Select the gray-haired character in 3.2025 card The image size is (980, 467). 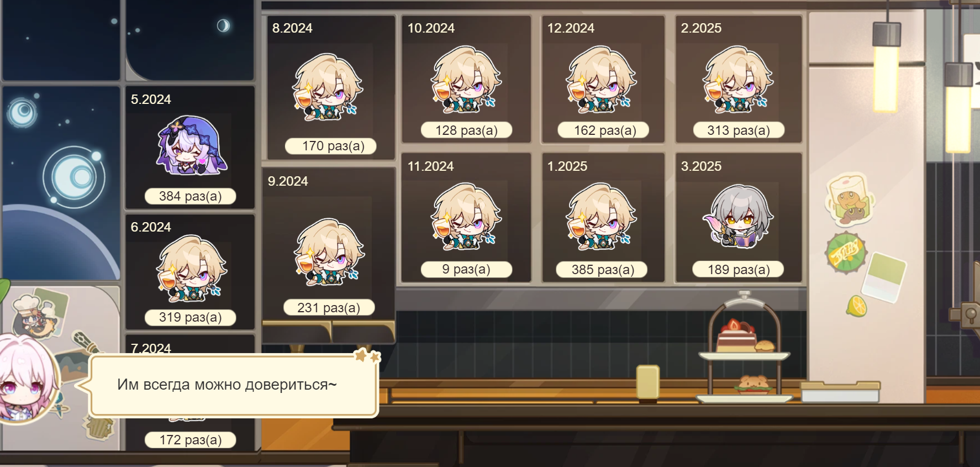pos(739,216)
